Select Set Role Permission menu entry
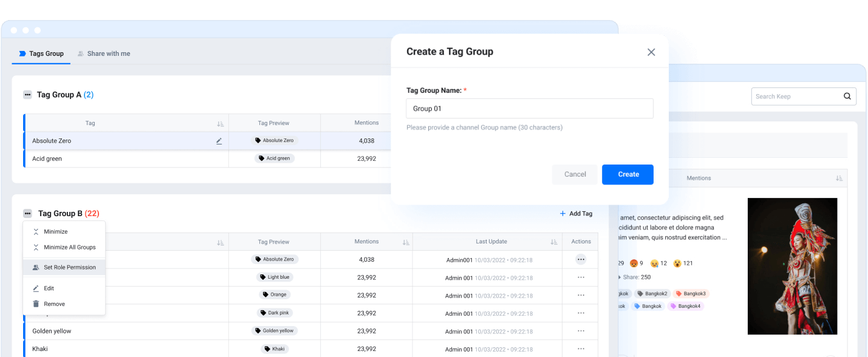 coord(69,267)
